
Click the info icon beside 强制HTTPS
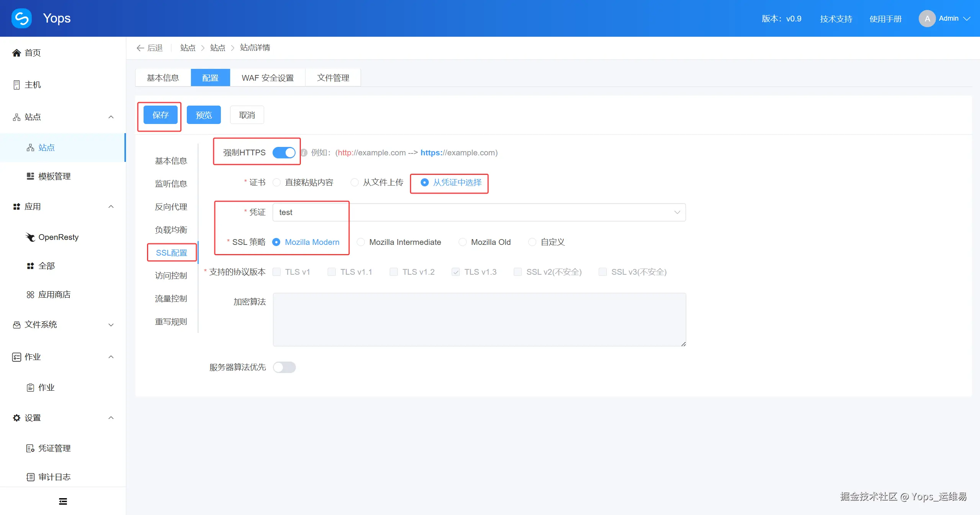point(304,153)
